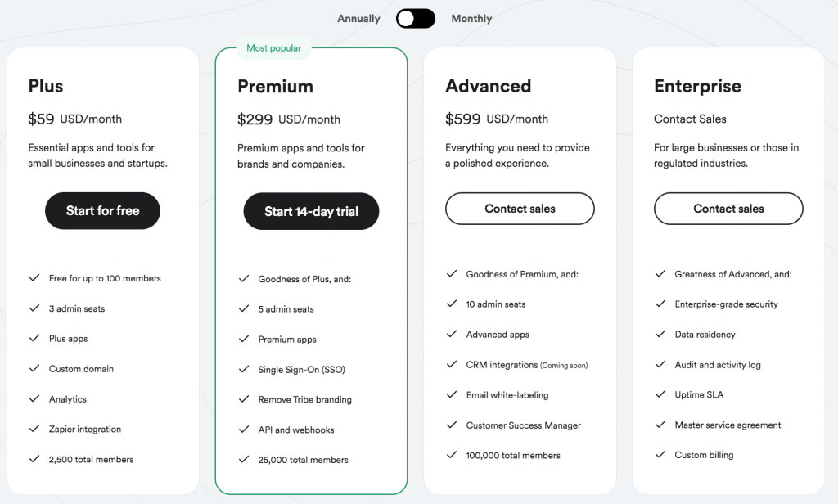Click the checkmark next to Email white-labeling
Screen dimensions: 838x504
coord(452,394)
